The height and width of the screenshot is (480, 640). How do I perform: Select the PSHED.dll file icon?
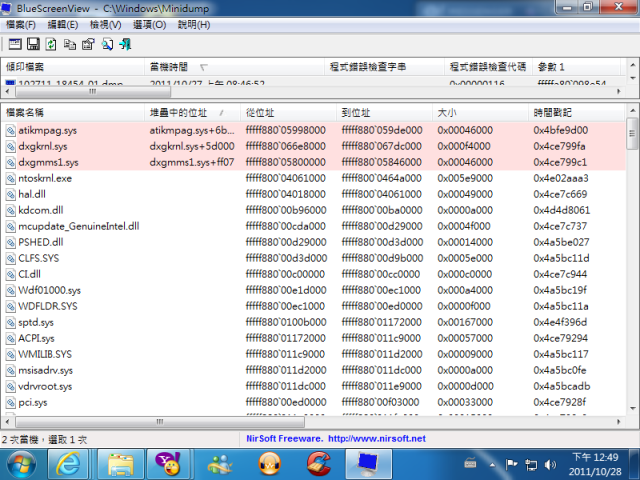(x=11, y=242)
